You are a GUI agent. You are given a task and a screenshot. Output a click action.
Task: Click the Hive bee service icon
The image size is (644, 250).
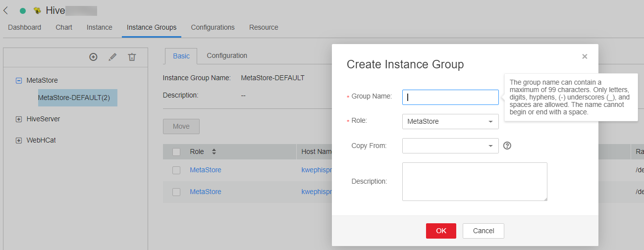[37, 10]
